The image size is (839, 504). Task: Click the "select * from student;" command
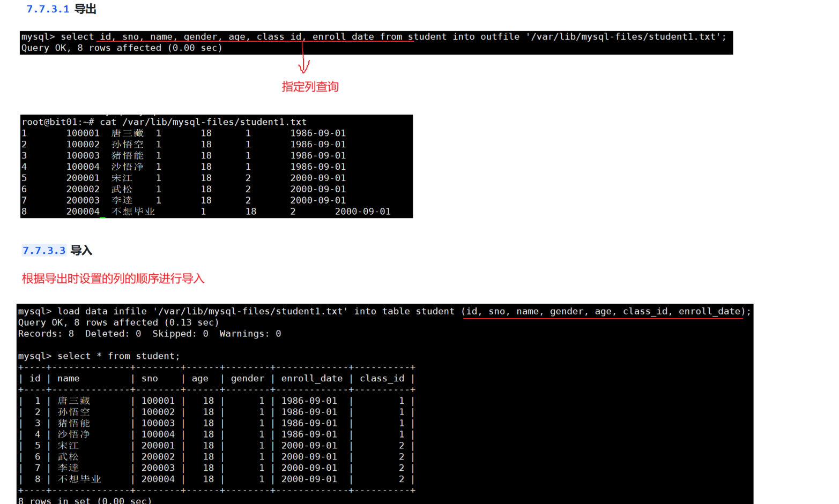(x=118, y=357)
